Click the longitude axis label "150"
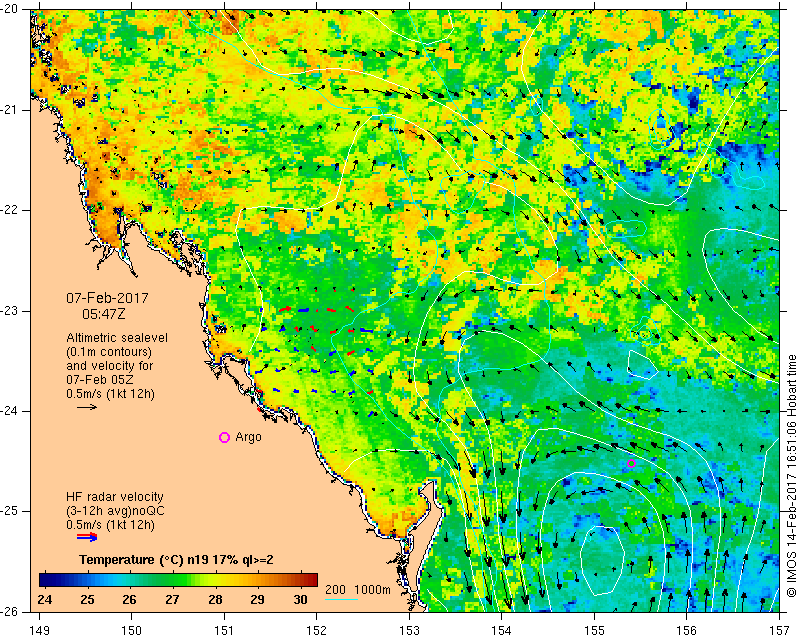This screenshot has height=640, width=800. click(x=132, y=632)
